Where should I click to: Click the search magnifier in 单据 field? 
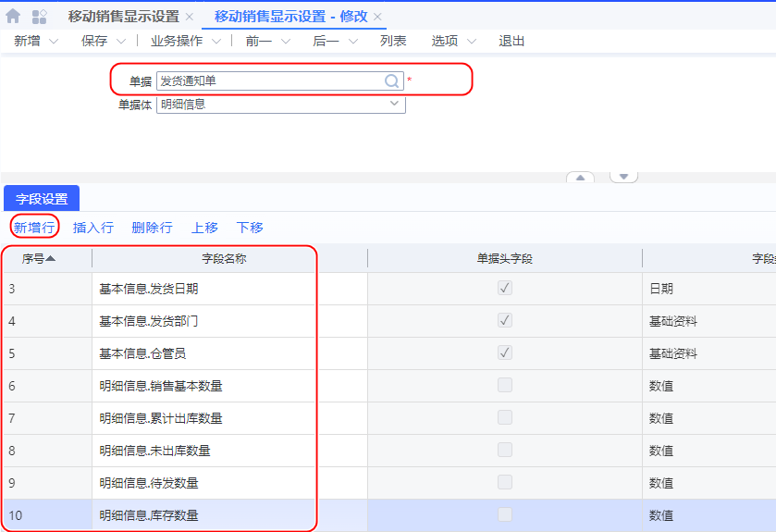[391, 81]
